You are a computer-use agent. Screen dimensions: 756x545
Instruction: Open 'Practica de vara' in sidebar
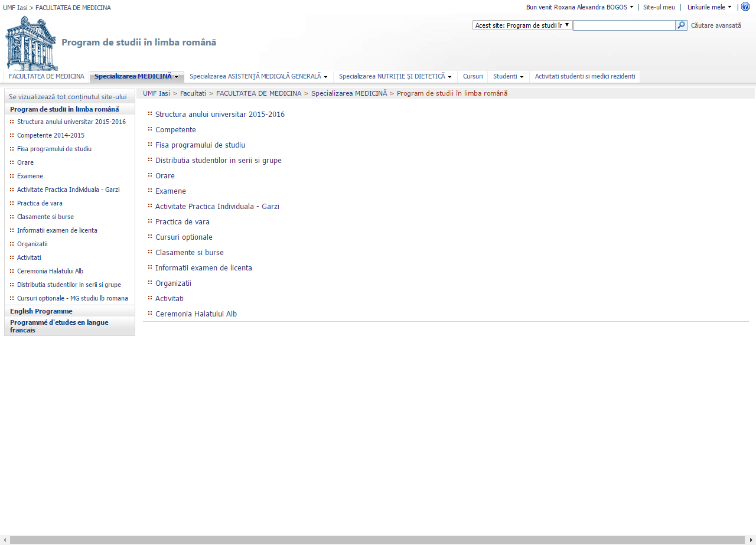(40, 203)
